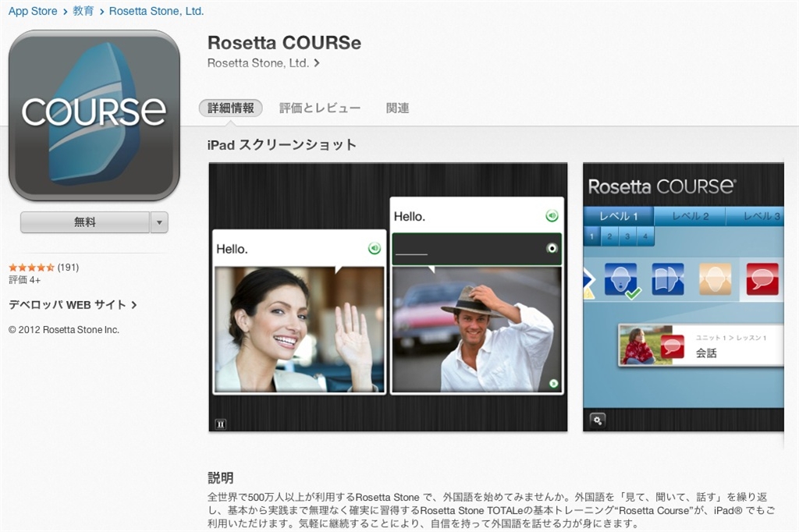The height and width of the screenshot is (532, 799).
Task: Click the Rosetta COURSe title text
Action: click(284, 43)
